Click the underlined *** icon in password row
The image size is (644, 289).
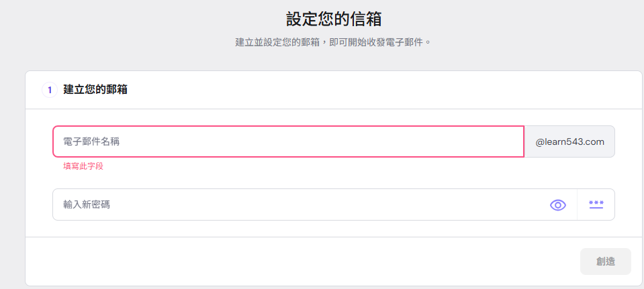coord(596,205)
